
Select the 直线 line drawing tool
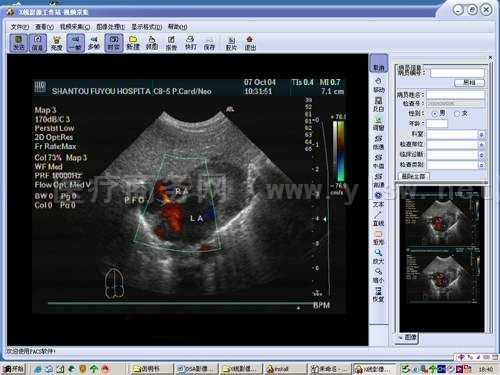[x=378, y=218]
